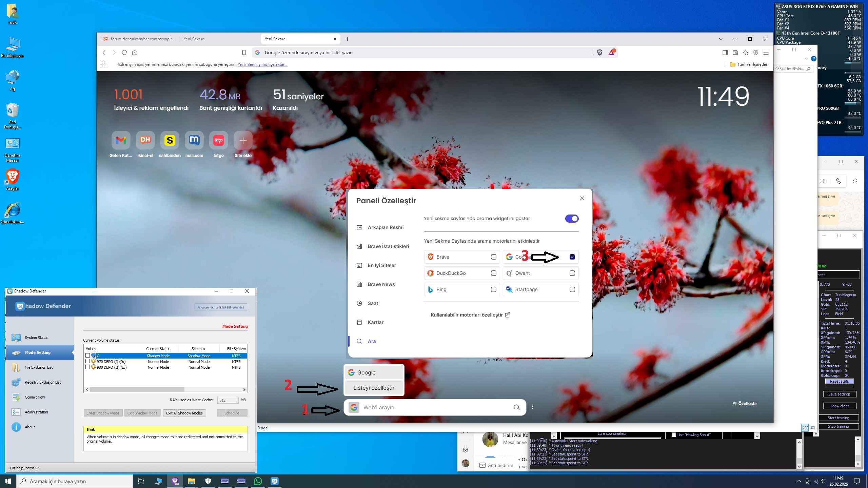
Task: Uncheck the Google search engine checkbox
Action: coord(572,257)
